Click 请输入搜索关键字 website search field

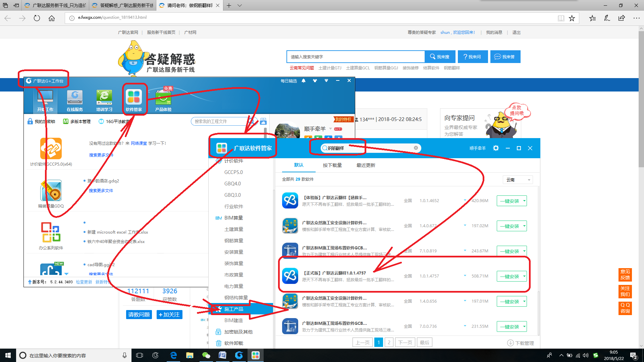pos(356,57)
